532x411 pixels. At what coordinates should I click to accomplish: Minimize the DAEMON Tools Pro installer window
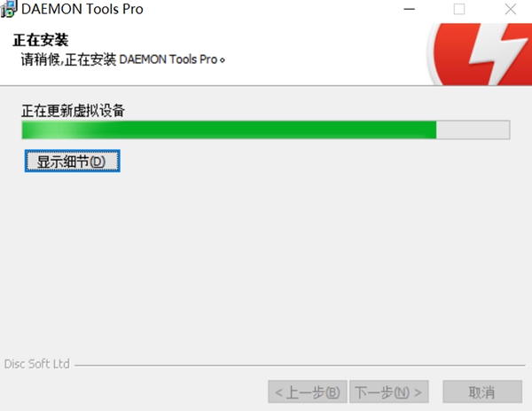point(409,9)
